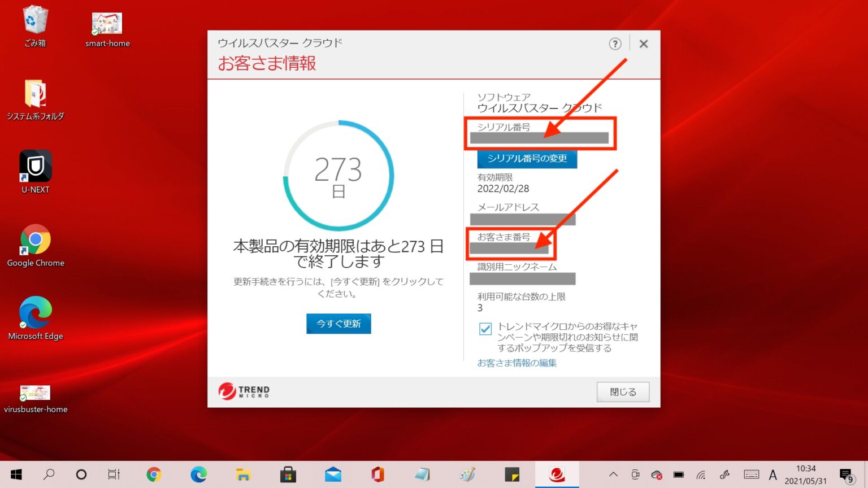
Task: Select the virusbuster-home desktop file icon
Action: [x=36, y=398]
